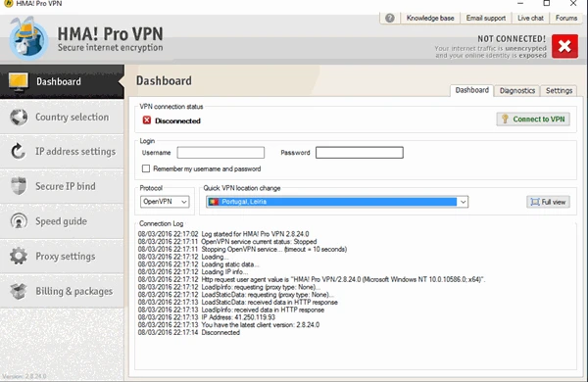Switch to the Diagnostics tab
588x382 pixels.
pyautogui.click(x=517, y=91)
